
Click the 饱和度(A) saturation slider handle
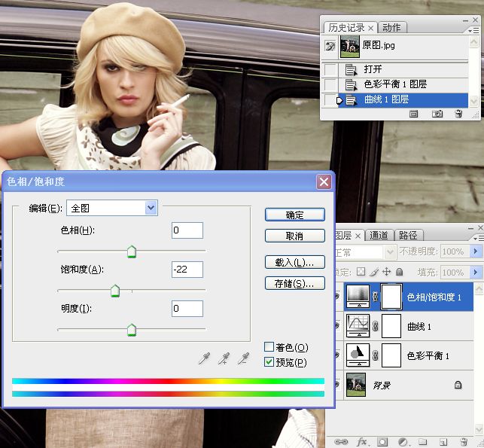click(x=115, y=291)
